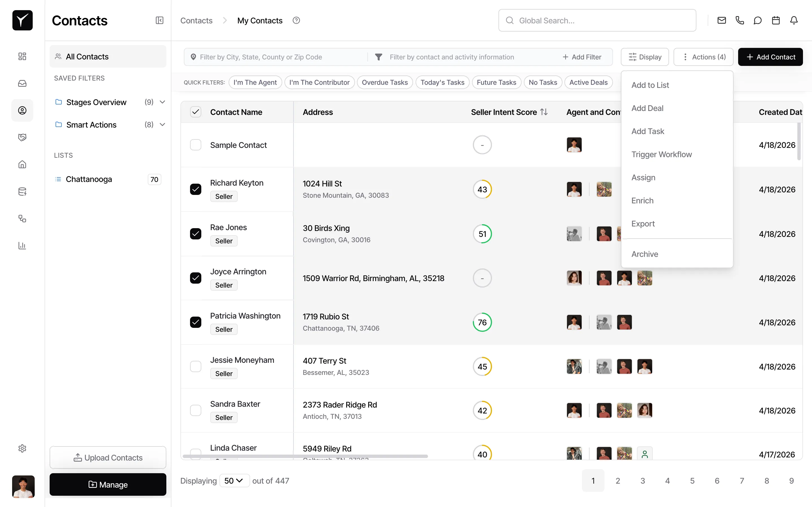Image resolution: width=812 pixels, height=507 pixels.
Task: Choose Archive from the actions menu
Action: tap(645, 254)
